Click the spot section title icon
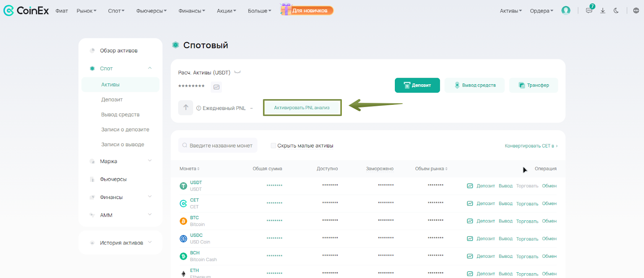The image size is (644, 278). point(175,45)
